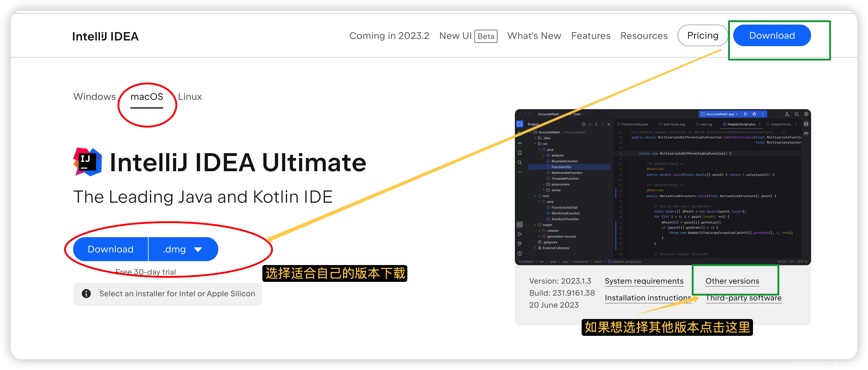Open the AccurateMath project name dropdown

tap(550, 114)
